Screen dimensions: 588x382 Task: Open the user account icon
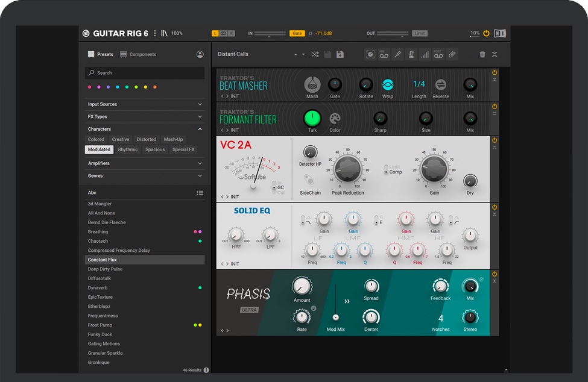[200, 54]
